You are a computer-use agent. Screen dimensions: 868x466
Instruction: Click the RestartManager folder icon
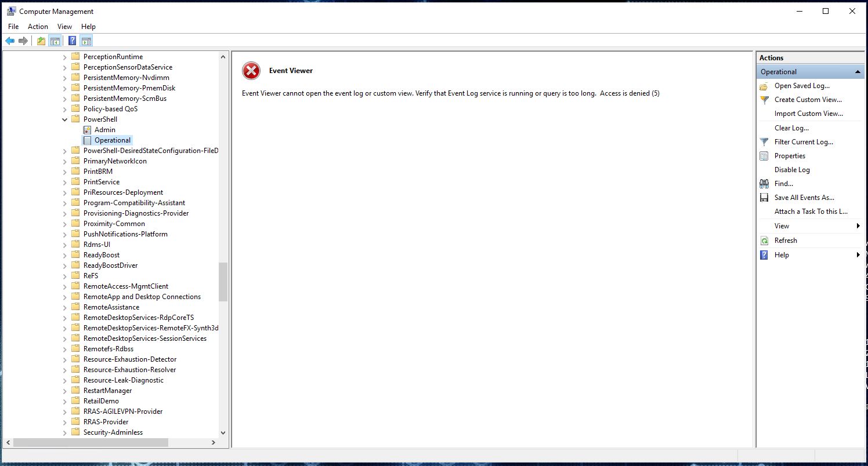coord(75,391)
